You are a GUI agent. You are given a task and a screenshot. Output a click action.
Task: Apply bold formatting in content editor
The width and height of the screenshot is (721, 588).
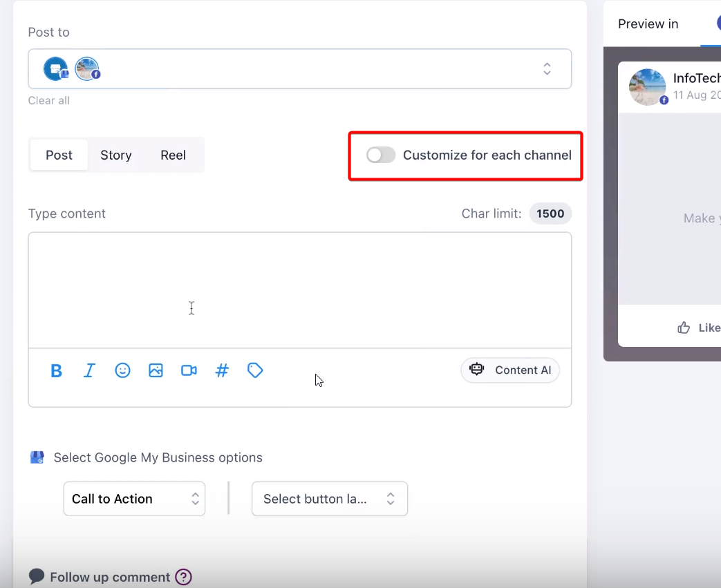(x=57, y=371)
